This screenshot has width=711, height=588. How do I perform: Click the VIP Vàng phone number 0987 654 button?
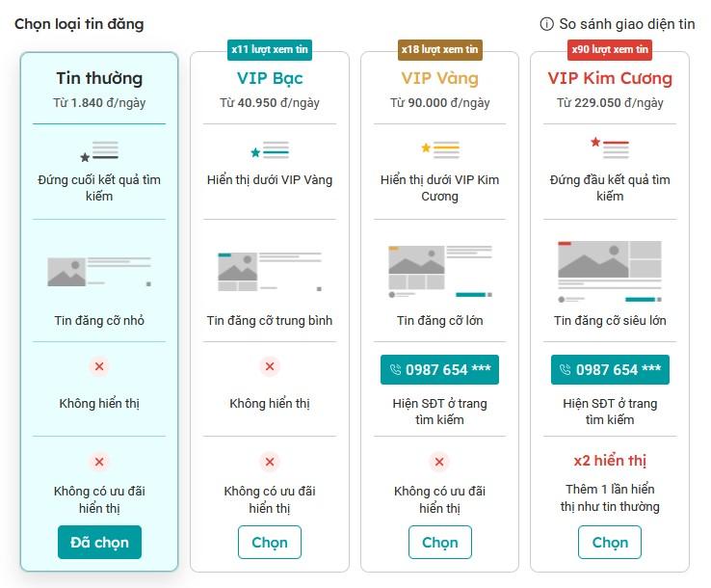(439, 369)
